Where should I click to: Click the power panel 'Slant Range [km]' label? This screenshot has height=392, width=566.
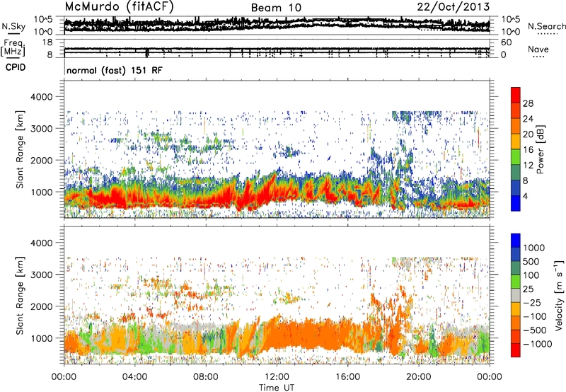point(20,149)
